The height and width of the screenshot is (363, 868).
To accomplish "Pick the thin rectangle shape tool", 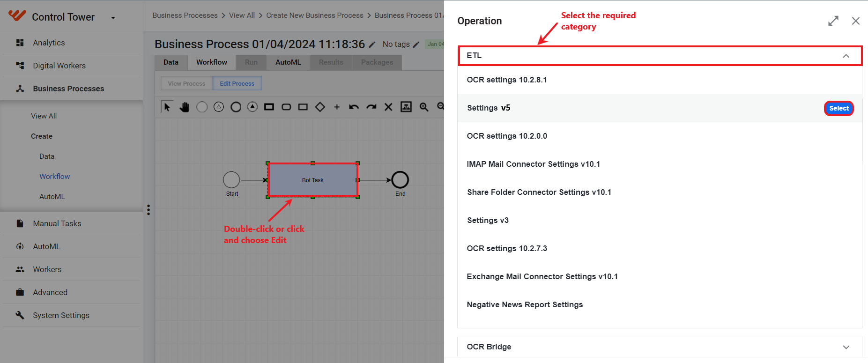I will coord(303,107).
